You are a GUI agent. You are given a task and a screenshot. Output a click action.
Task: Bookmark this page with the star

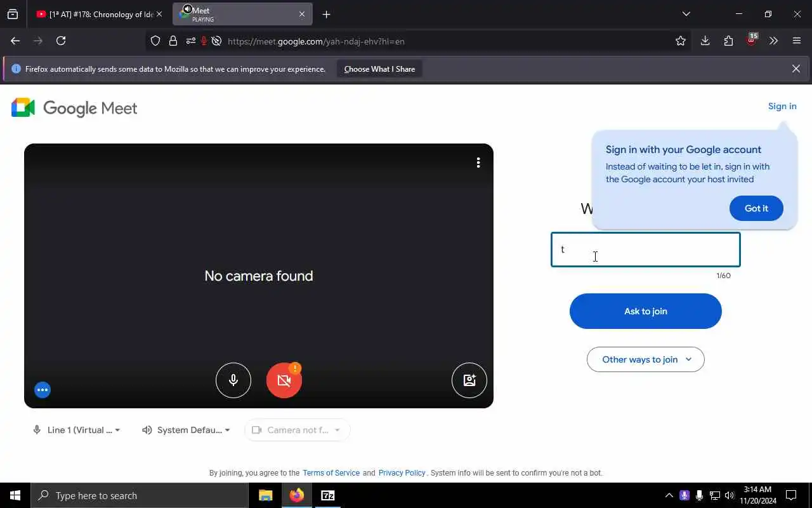click(681, 41)
